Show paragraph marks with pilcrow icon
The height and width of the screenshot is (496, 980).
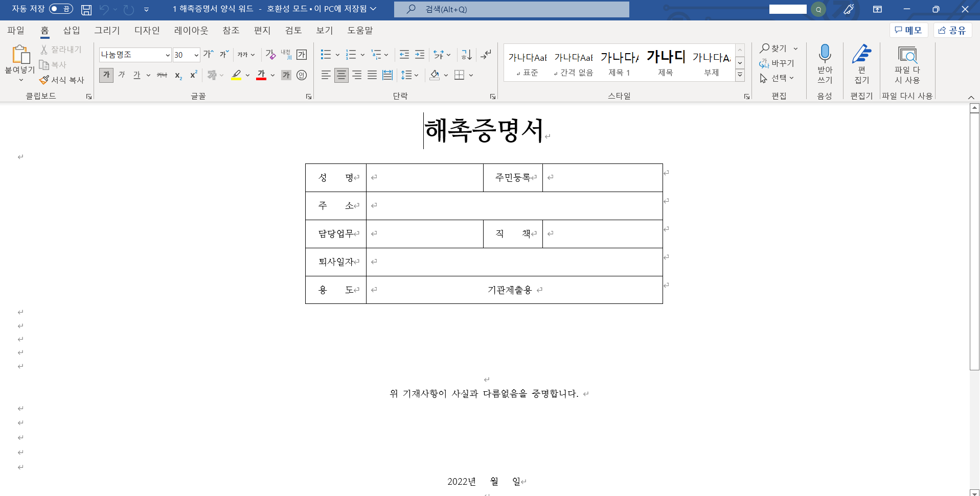coord(486,54)
